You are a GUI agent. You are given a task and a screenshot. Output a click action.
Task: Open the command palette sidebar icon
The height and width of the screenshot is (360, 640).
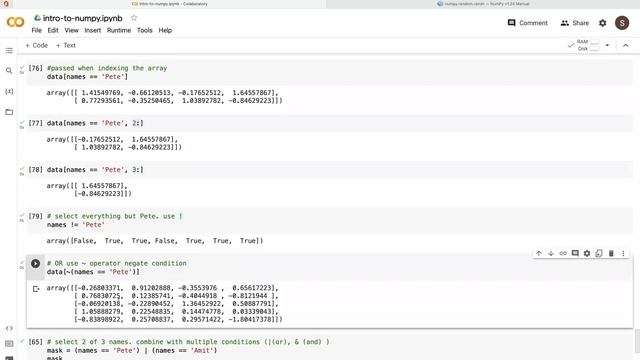click(9, 344)
